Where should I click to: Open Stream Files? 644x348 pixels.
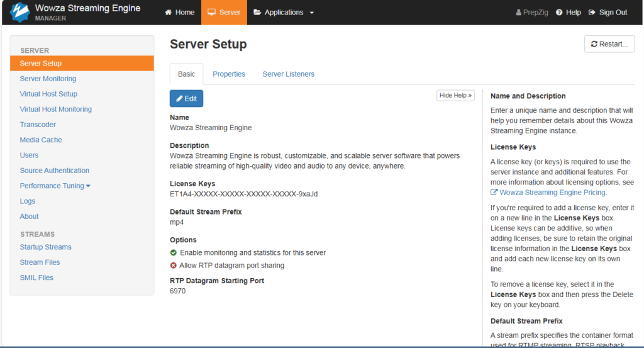tap(40, 262)
